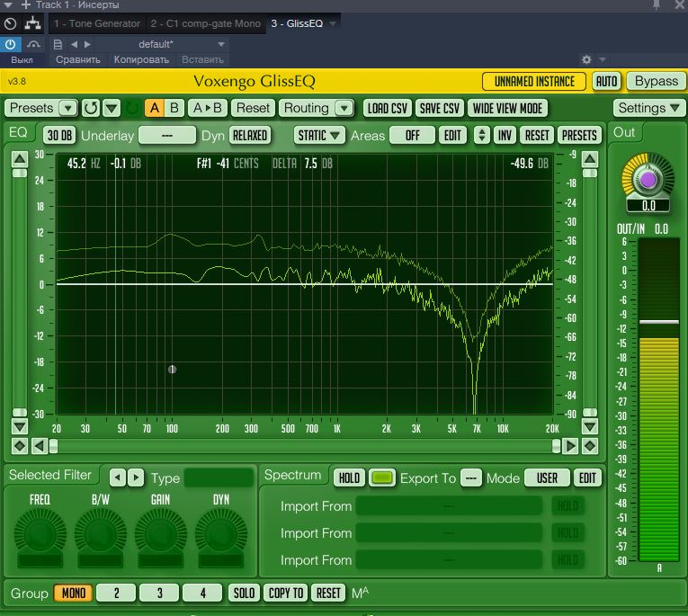Toggle WIDE VIEW MODE
The height and width of the screenshot is (616, 688).
point(507,109)
